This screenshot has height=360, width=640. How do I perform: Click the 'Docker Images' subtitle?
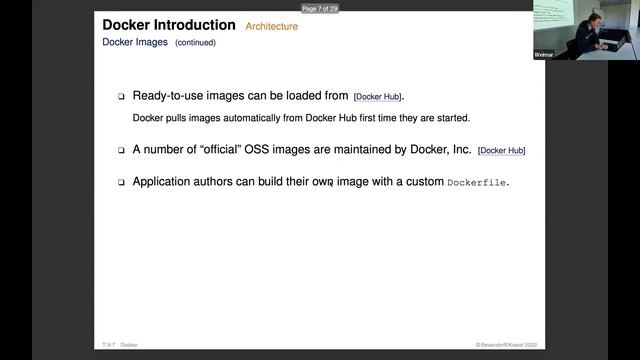pos(135,42)
